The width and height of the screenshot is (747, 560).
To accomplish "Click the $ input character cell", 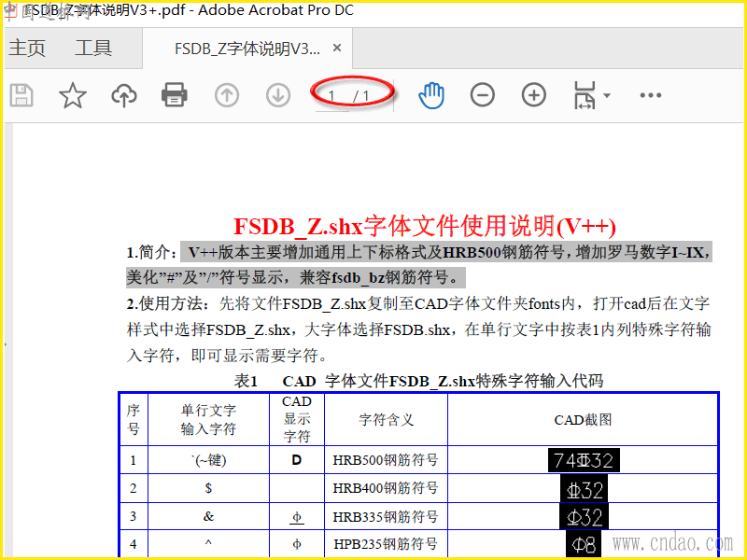I will [208, 488].
